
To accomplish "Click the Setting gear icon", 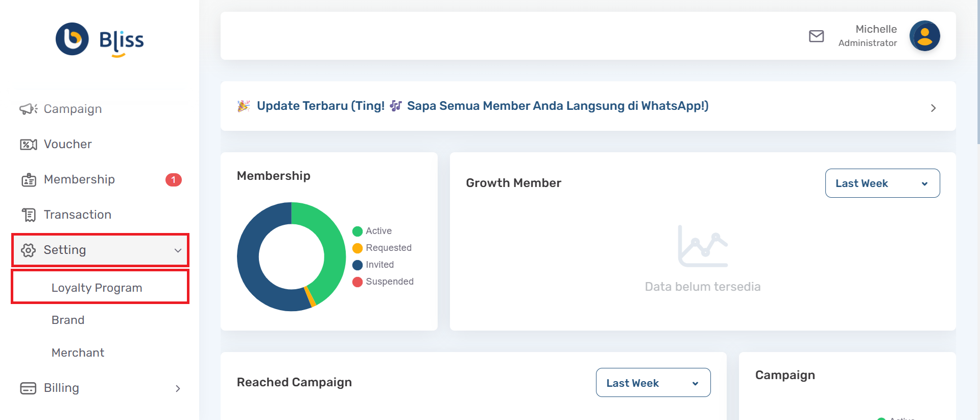I will 28,250.
